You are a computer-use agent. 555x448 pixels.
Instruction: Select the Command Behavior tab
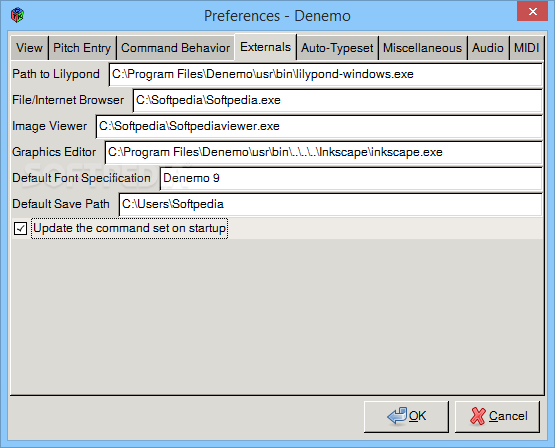175,48
